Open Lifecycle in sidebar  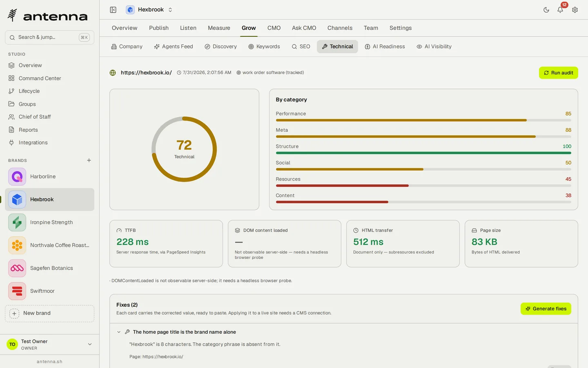pyautogui.click(x=49, y=91)
